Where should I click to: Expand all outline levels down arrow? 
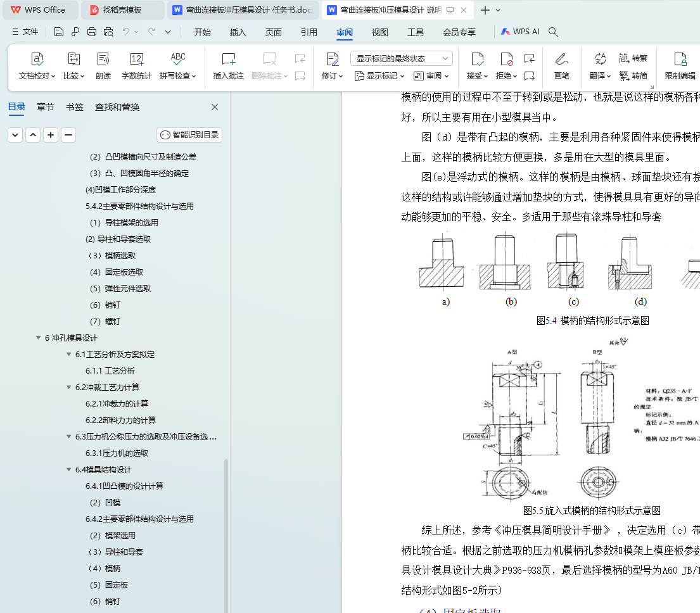point(15,135)
